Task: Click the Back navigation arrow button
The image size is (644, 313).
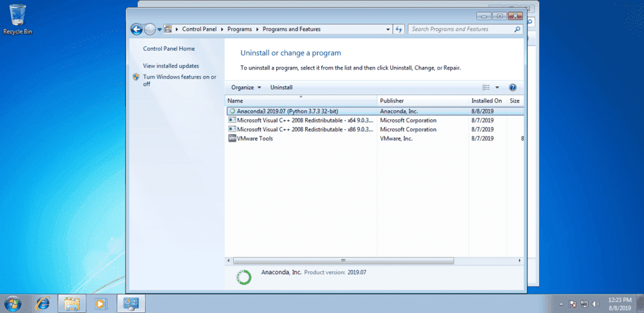Action: coord(136,29)
